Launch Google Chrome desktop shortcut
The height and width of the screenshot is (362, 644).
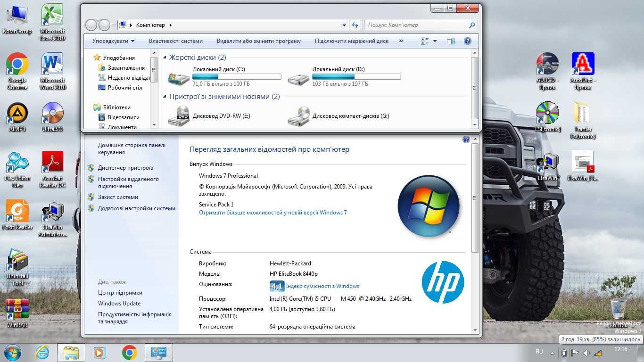(17, 71)
